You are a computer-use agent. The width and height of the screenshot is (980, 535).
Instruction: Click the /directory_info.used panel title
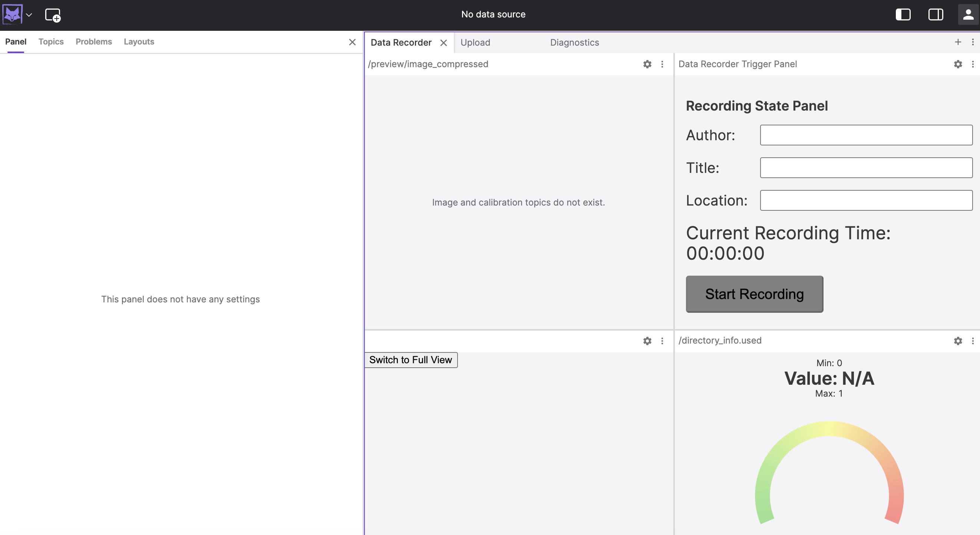(720, 341)
